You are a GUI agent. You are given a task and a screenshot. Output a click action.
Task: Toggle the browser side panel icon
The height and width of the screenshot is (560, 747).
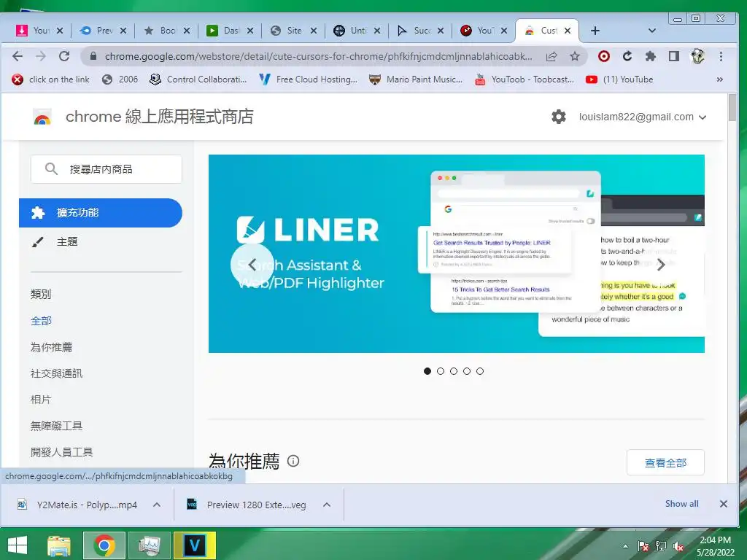[673, 57]
